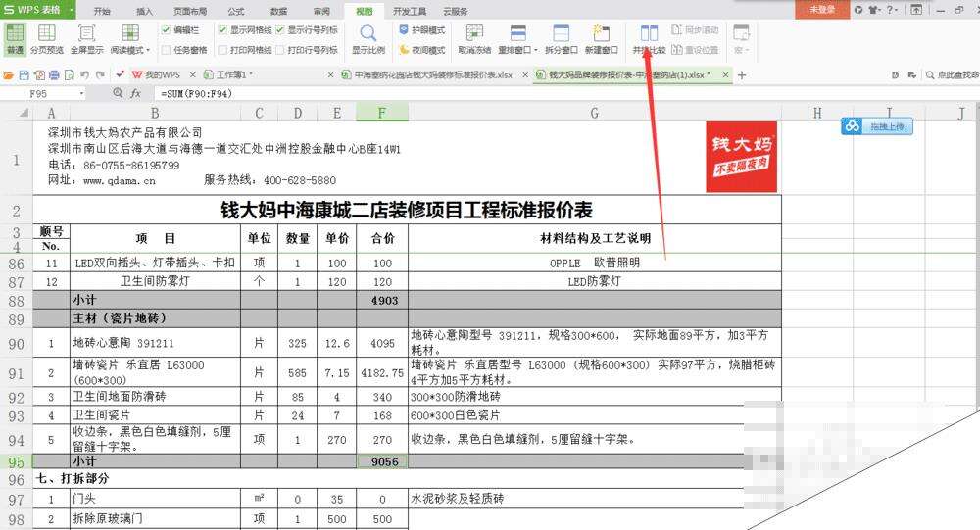Uncheck 显示网格线 show gridlines checkbox
980x530 pixels.
pos(222,29)
